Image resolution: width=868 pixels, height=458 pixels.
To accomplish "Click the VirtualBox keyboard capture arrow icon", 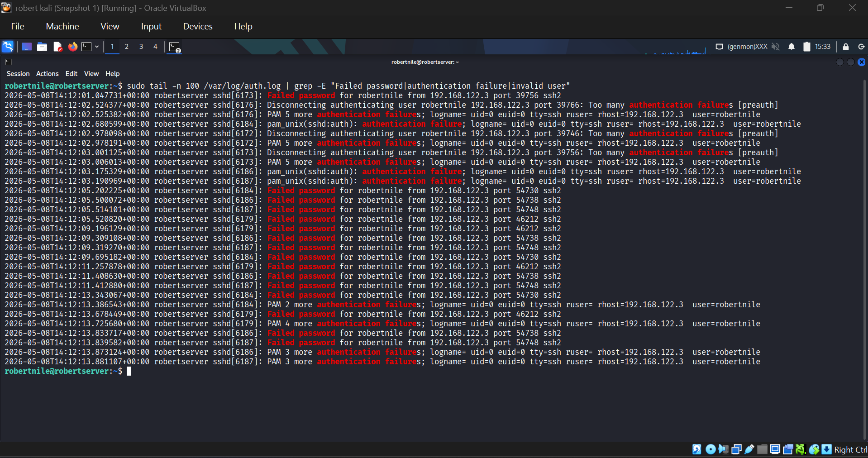I will coord(827,449).
